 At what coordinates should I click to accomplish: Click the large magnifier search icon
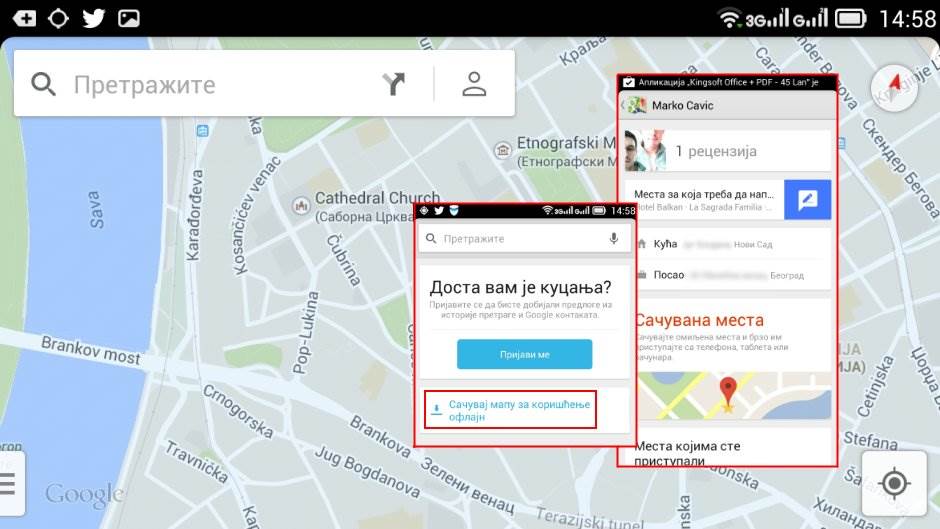[43, 84]
